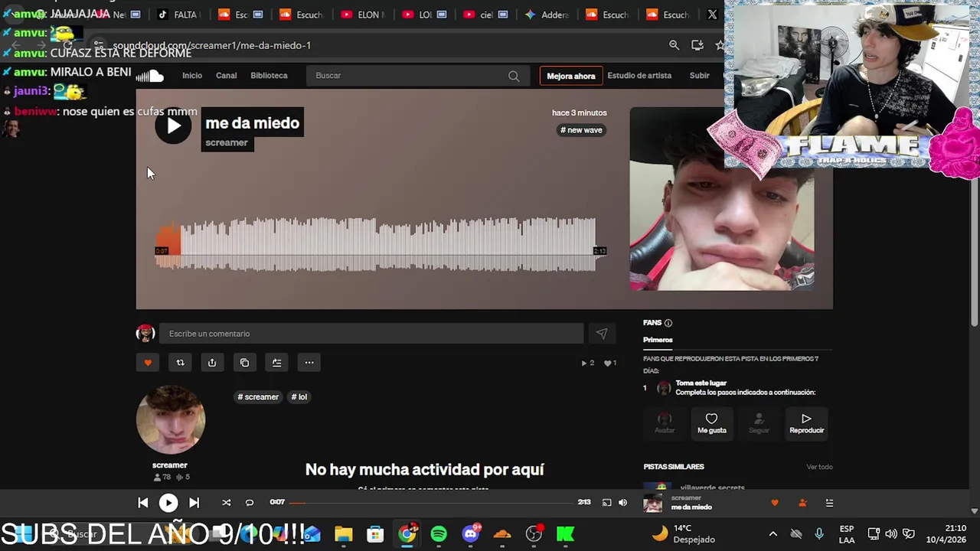Click the bottom player progress bar
Image resolution: width=980 pixels, height=551 pixels.
point(431,503)
